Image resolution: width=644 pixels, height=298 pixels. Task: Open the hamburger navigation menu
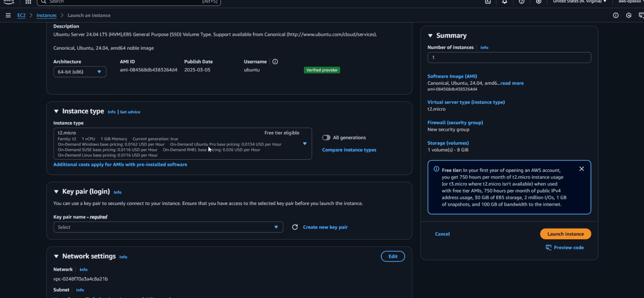(8, 15)
